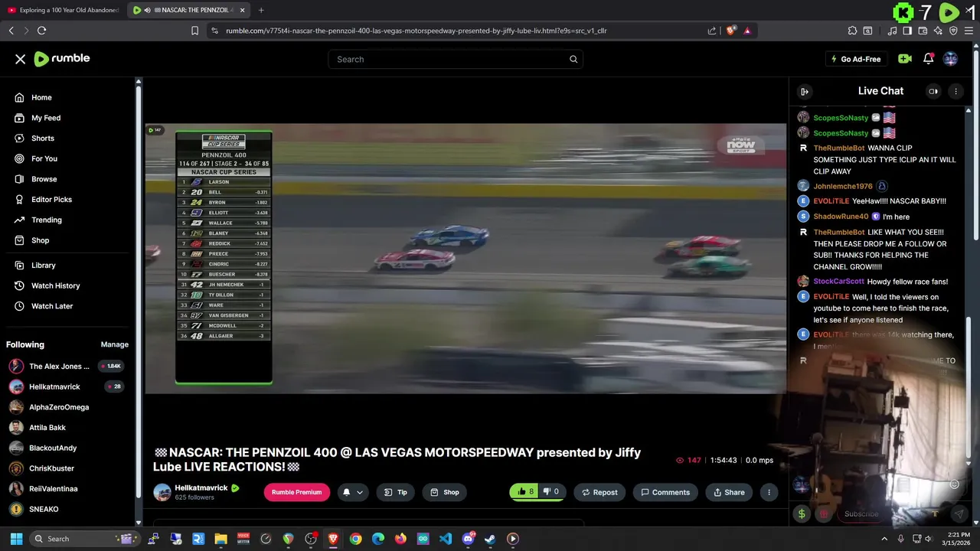Open Live Chat more options menu
This screenshot has height=551, width=980.
(x=955, y=91)
